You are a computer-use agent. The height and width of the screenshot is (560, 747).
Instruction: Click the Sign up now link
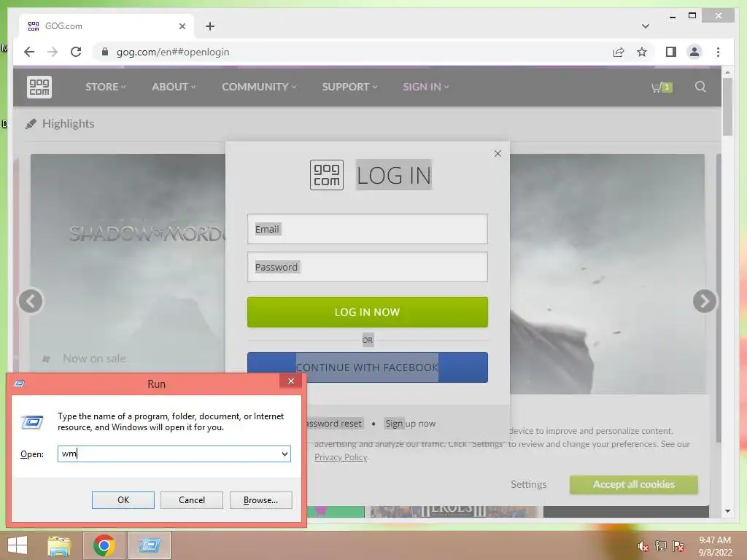(x=410, y=424)
